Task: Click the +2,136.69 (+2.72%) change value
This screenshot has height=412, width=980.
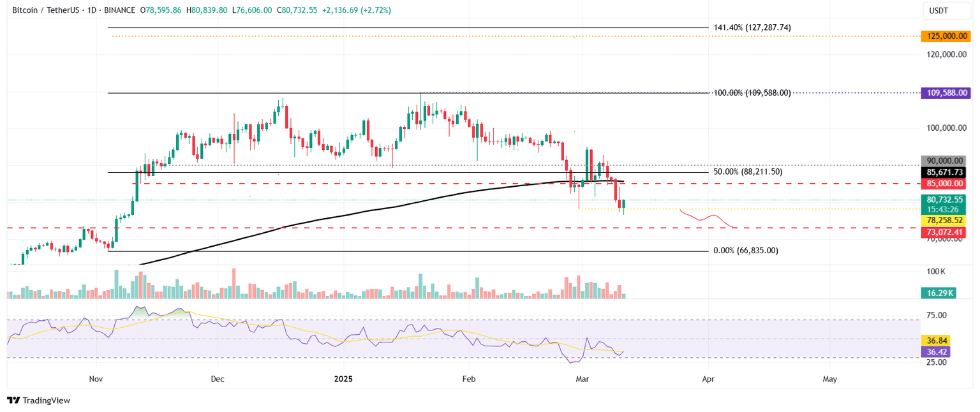Action: [355, 10]
